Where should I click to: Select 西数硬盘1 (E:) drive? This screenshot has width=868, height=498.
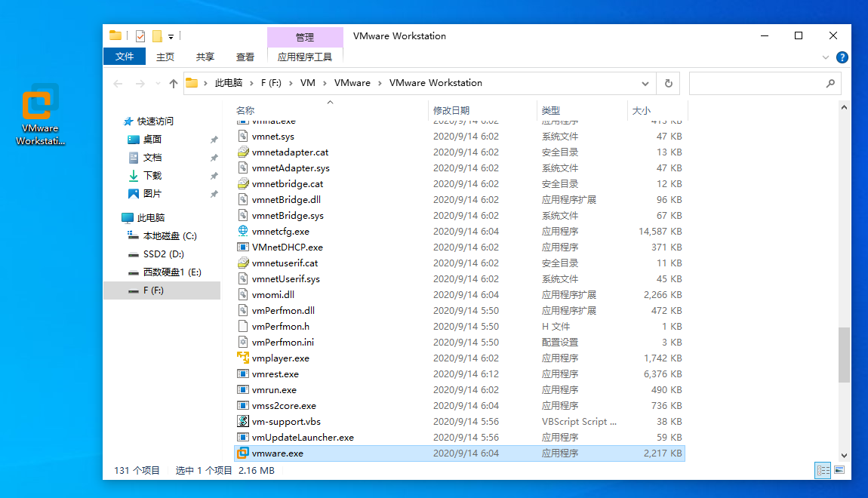click(172, 272)
